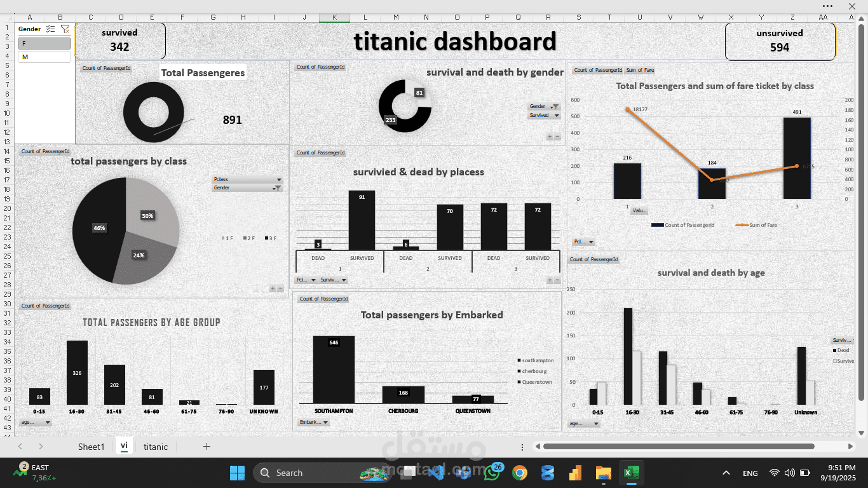Image resolution: width=868 pixels, height=488 pixels.
Task: Click the previous sheet navigation arrow
Action: [x=18, y=447]
